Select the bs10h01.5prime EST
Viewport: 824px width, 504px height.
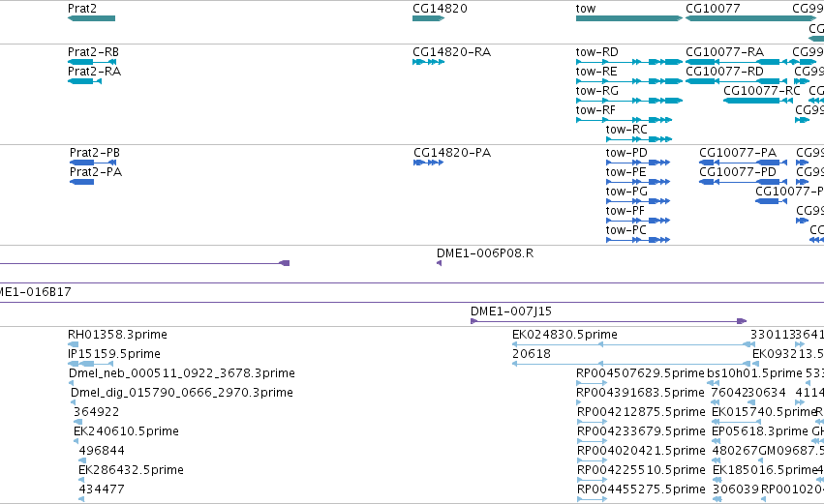(x=713, y=384)
